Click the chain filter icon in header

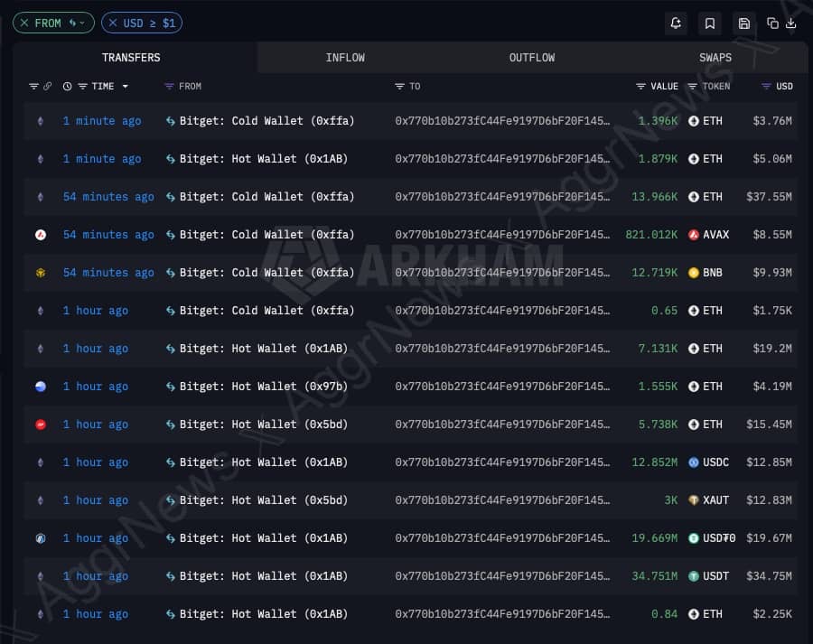click(x=33, y=87)
